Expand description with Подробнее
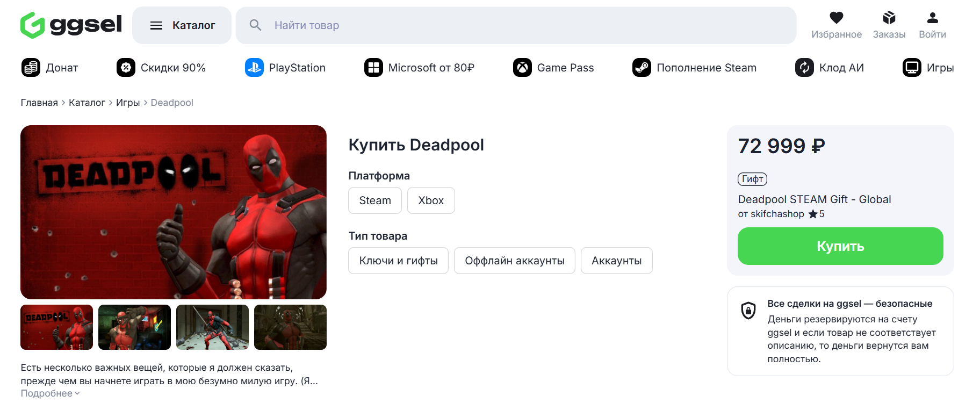The height and width of the screenshot is (403, 980). 50,393
